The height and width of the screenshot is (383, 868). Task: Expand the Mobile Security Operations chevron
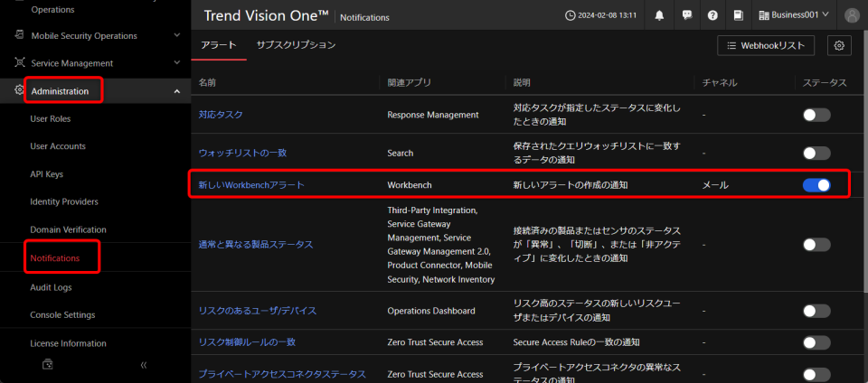pyautogui.click(x=177, y=35)
